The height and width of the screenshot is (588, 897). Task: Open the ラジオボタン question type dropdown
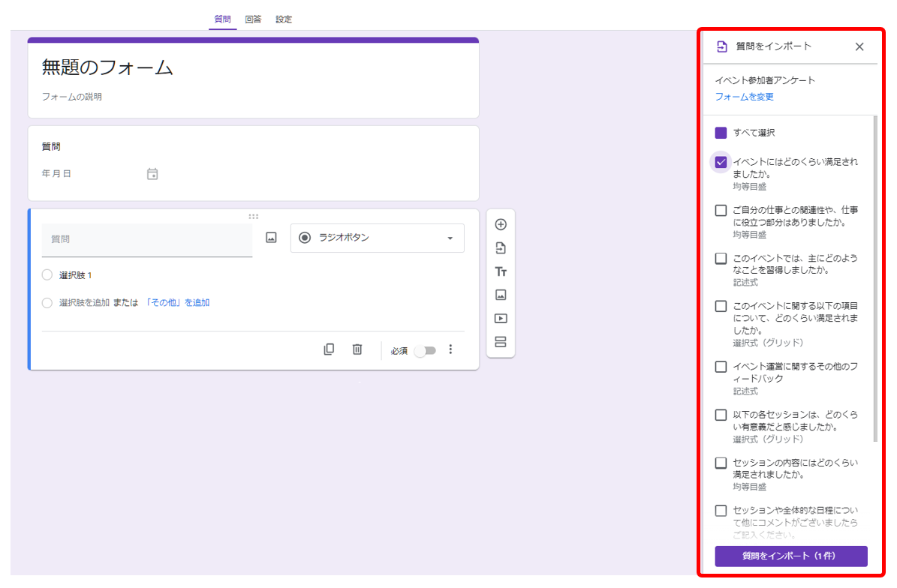378,238
